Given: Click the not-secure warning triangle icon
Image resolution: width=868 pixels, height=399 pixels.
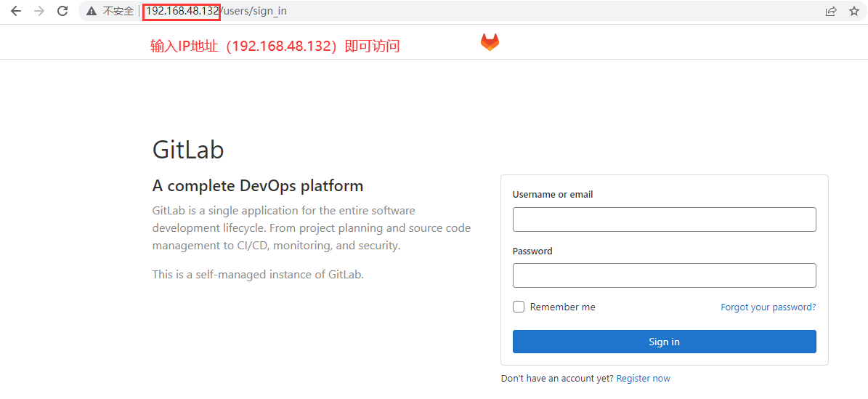Looking at the screenshot, I should (92, 11).
